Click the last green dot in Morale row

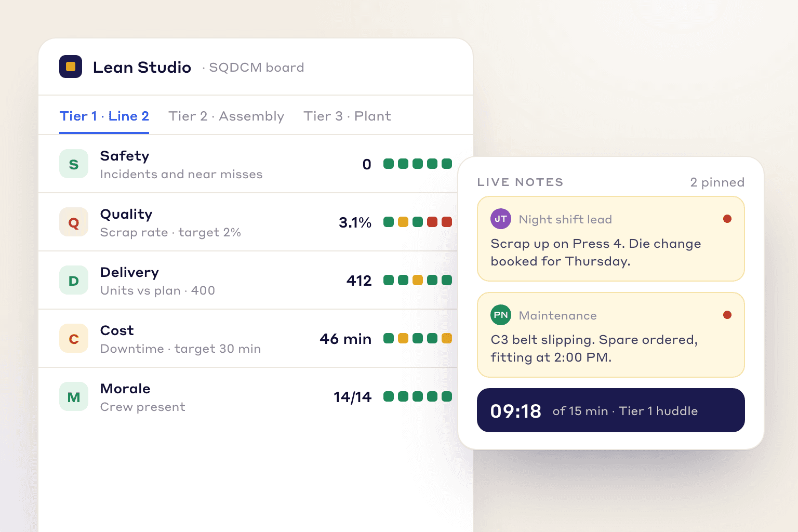tap(447, 396)
